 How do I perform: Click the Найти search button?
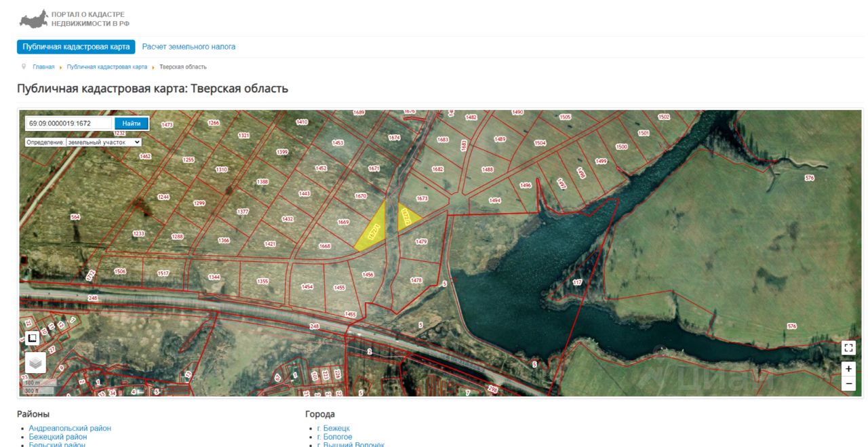tap(132, 123)
